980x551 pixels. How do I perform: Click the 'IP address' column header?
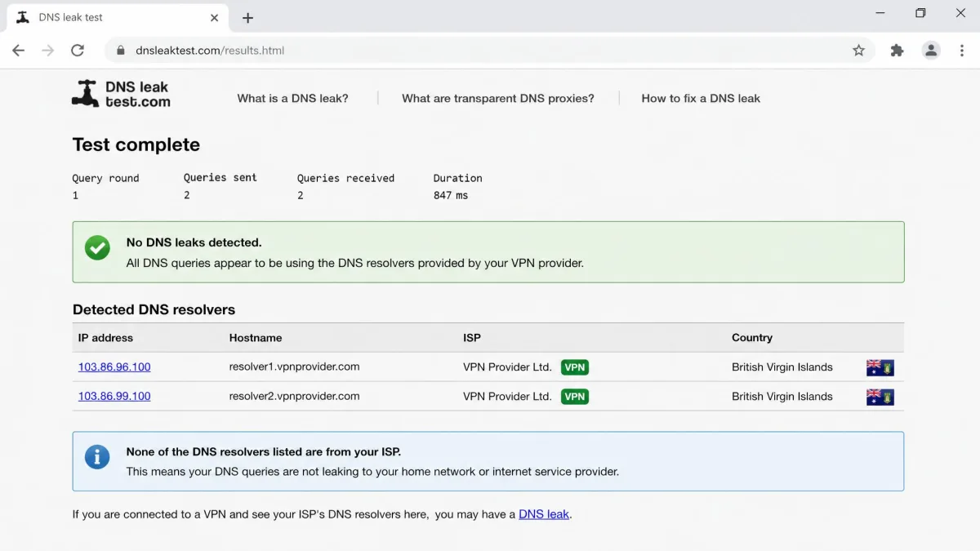pos(105,338)
